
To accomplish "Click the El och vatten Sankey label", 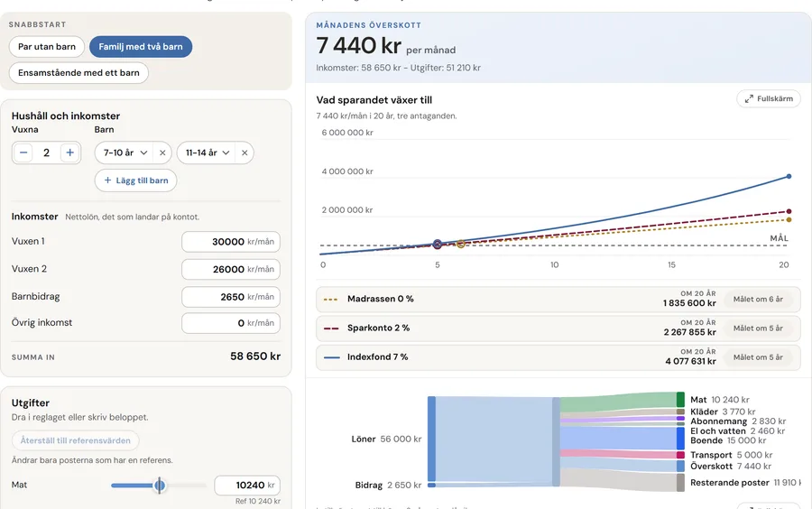I will tap(737, 430).
